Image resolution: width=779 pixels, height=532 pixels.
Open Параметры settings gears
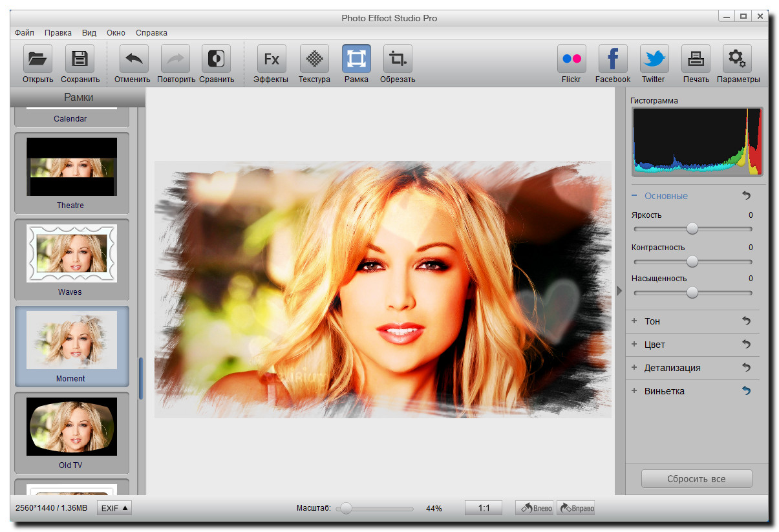pyautogui.click(x=737, y=59)
